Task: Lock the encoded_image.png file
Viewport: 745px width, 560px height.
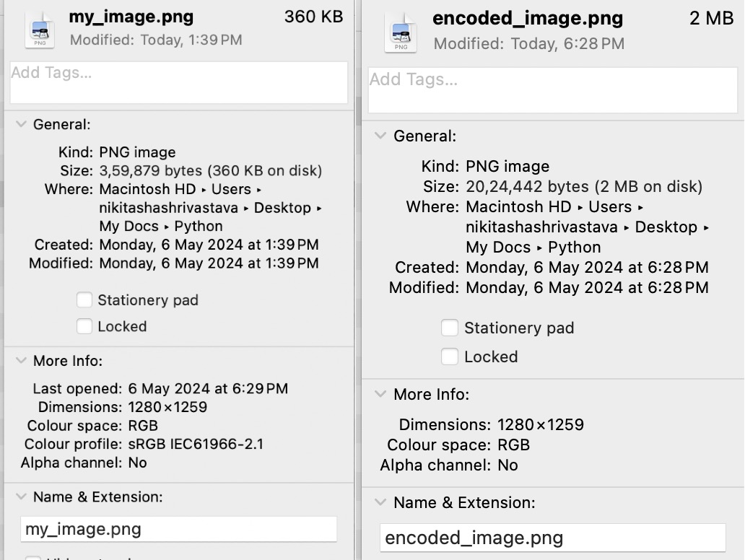Action: point(450,356)
